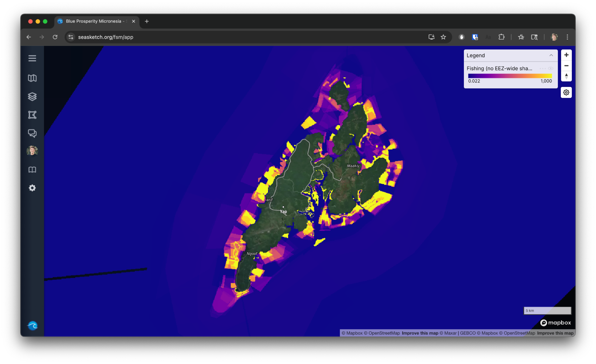Open sidebar settings gear icon
Image resolution: width=596 pixels, height=364 pixels.
[32, 188]
